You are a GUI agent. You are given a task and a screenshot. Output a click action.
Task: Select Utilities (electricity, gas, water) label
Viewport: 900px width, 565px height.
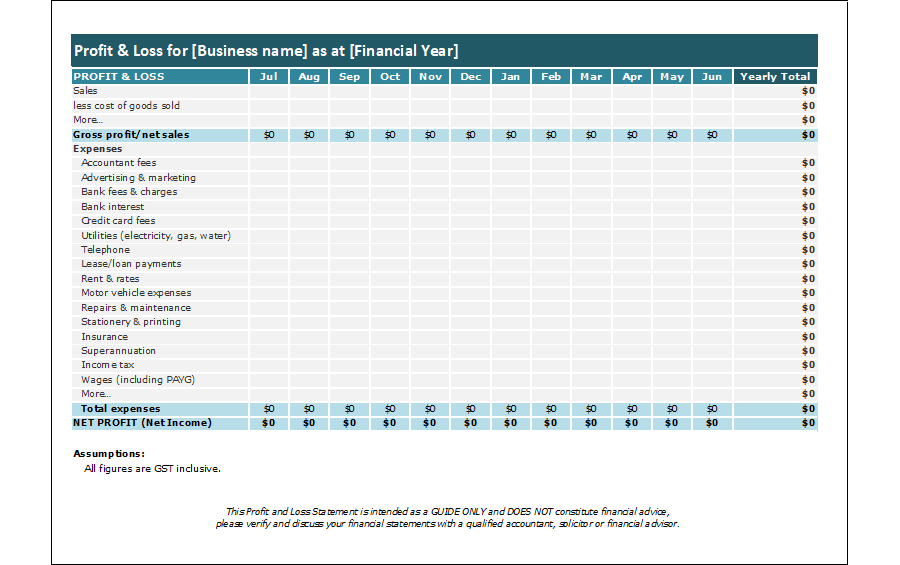click(x=156, y=235)
